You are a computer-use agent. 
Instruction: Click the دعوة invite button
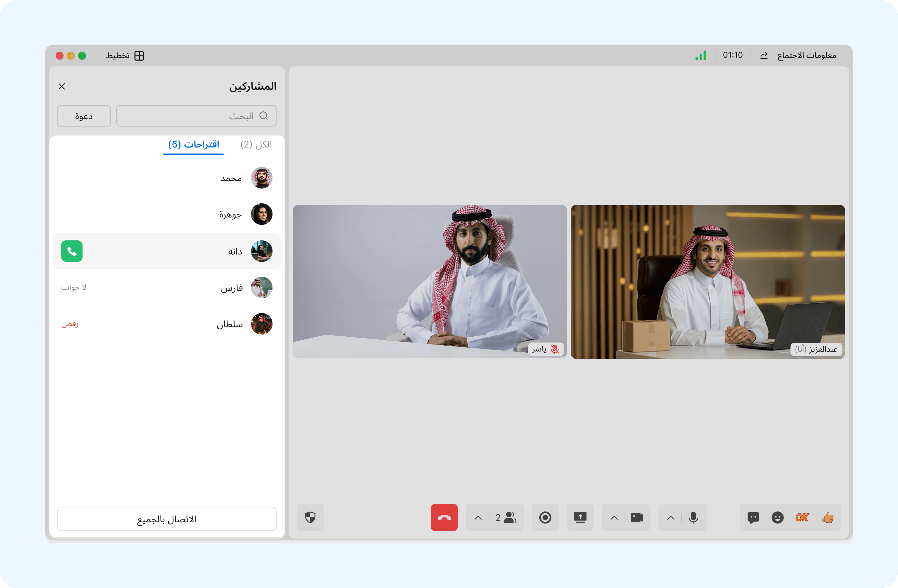click(84, 116)
